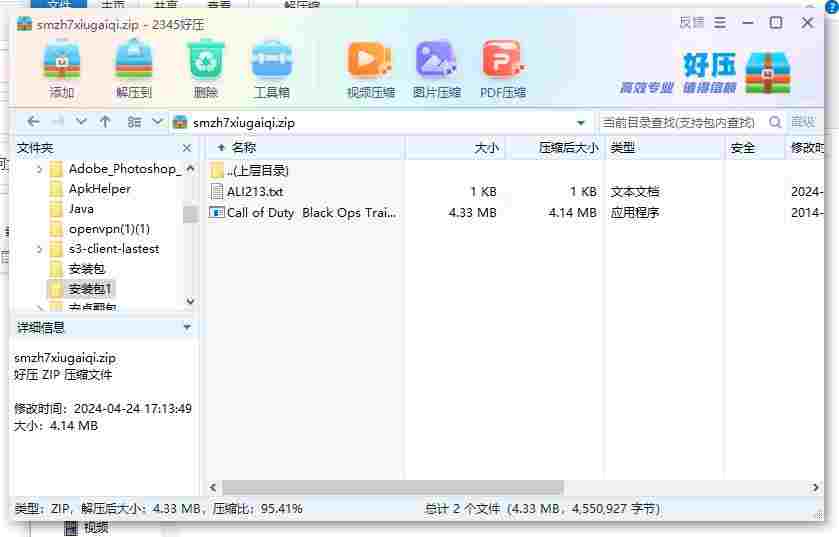
Task: Click the 4.33 MB size cell
Action: tap(472, 213)
